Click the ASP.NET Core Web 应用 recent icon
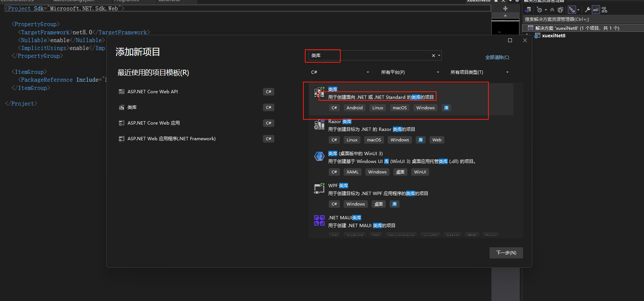This screenshot has height=301, width=644. [x=121, y=123]
